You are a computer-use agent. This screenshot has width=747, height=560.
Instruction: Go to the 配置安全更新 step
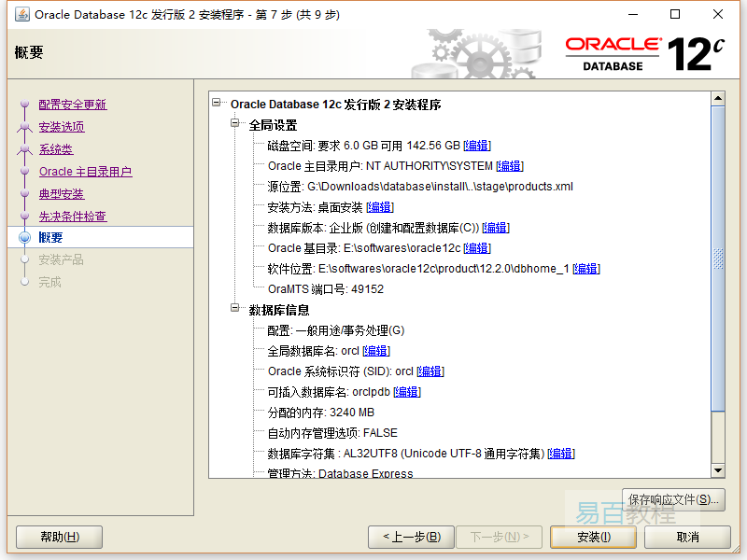point(72,105)
